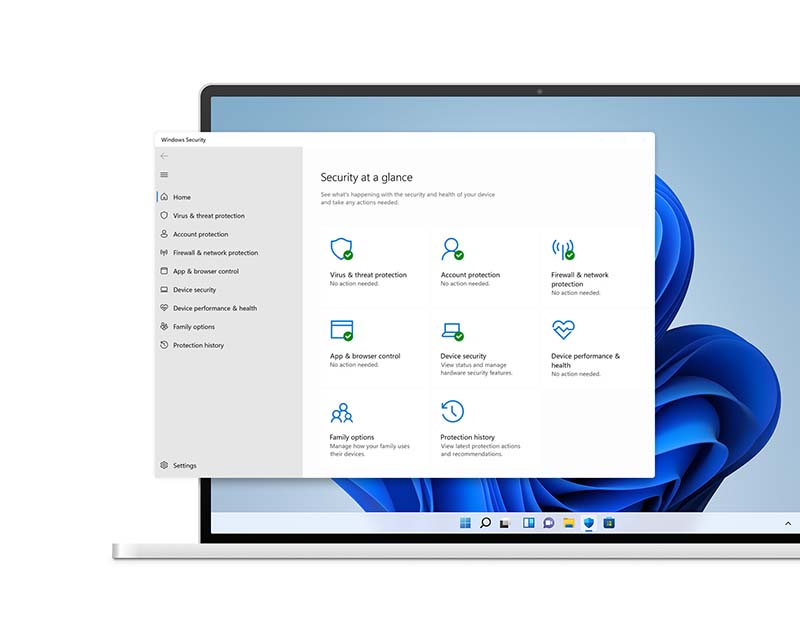Open the Device security card title
Viewport: 800px width, 634px height.
pos(463,356)
